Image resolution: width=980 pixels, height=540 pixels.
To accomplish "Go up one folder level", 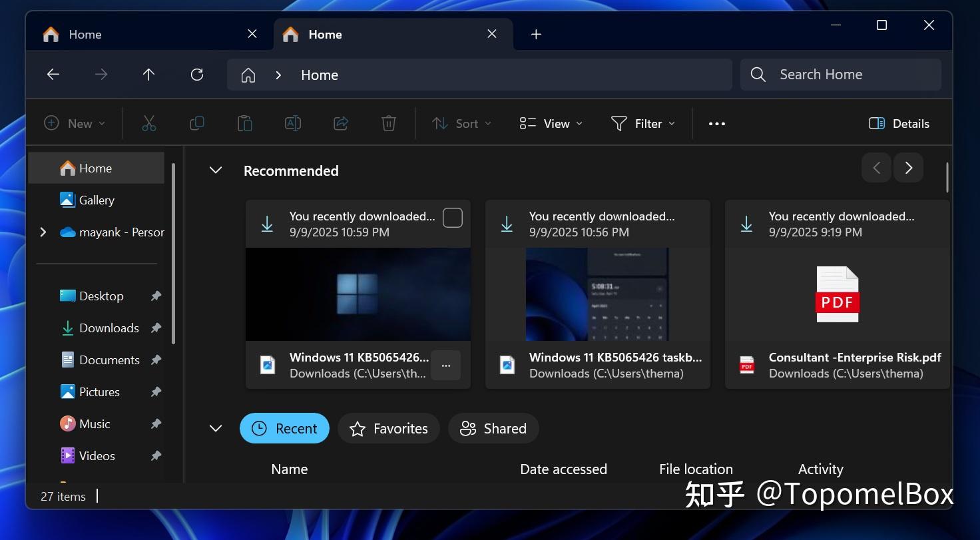I will click(x=149, y=75).
